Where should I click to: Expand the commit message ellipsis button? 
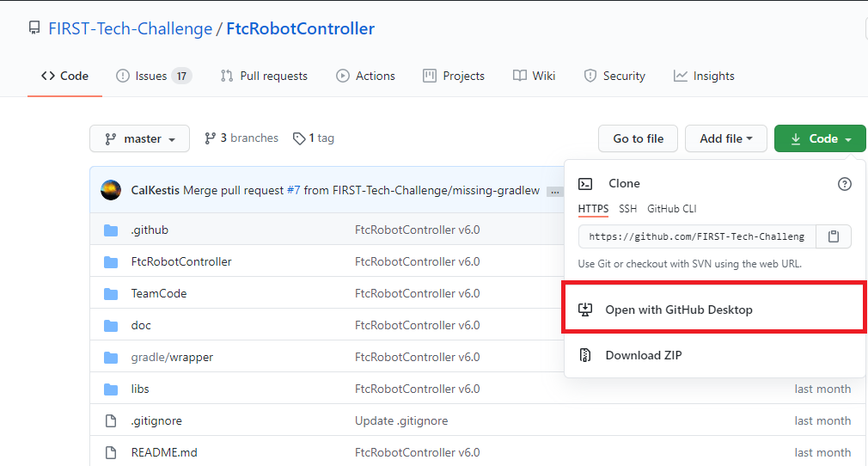[x=554, y=192]
